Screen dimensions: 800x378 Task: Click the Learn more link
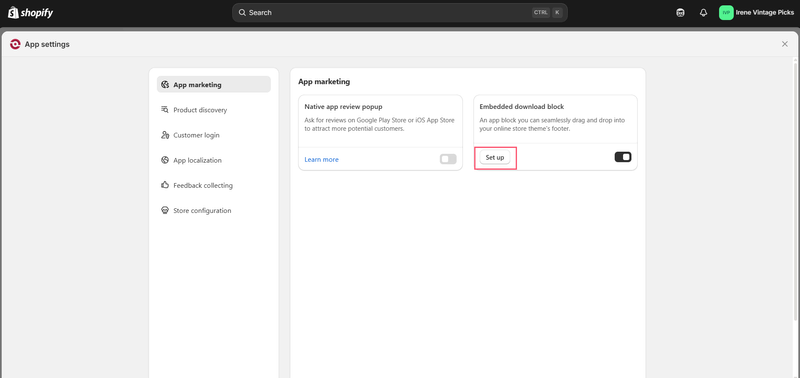[x=321, y=160]
